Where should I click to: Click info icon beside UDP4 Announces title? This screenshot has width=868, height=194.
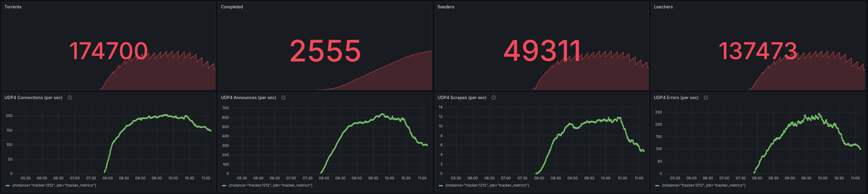(283, 98)
